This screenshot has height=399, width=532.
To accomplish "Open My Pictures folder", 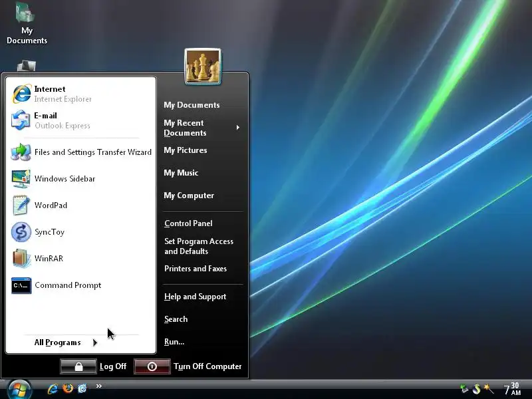I will coord(186,150).
